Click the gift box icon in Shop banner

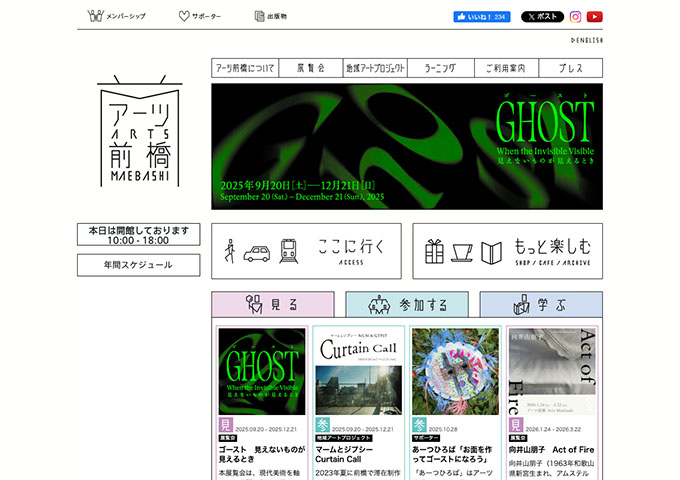(x=433, y=250)
